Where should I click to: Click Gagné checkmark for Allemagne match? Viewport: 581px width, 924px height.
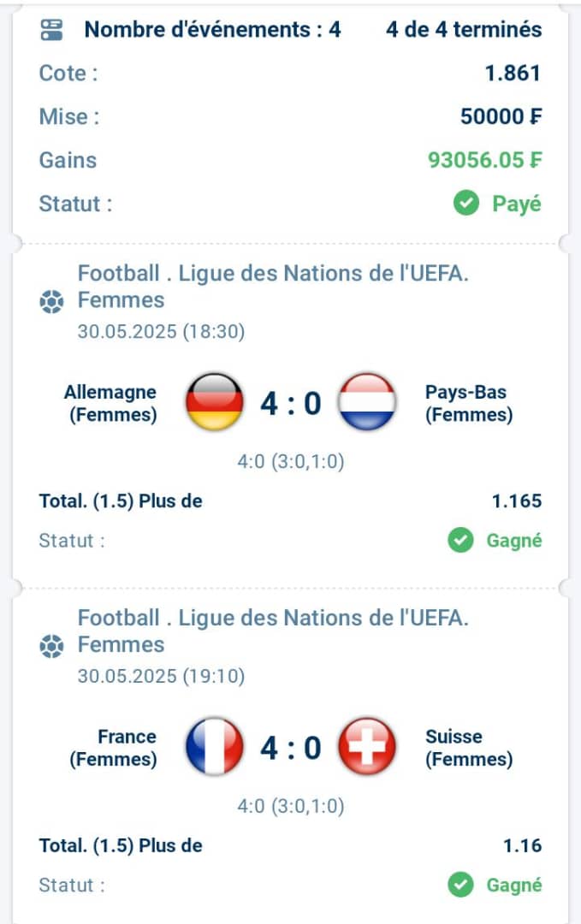coord(460,540)
